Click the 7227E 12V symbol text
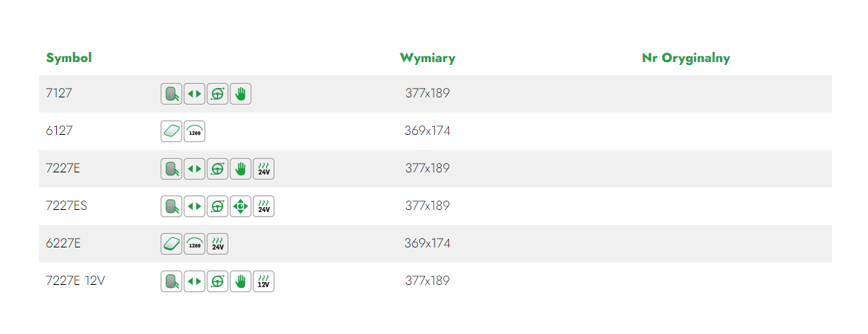 76,281
